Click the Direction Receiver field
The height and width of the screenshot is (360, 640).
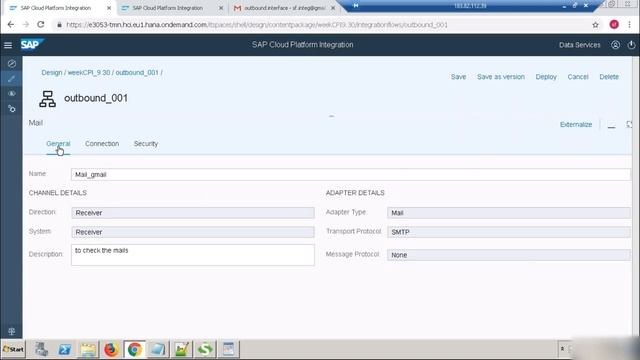(x=193, y=213)
